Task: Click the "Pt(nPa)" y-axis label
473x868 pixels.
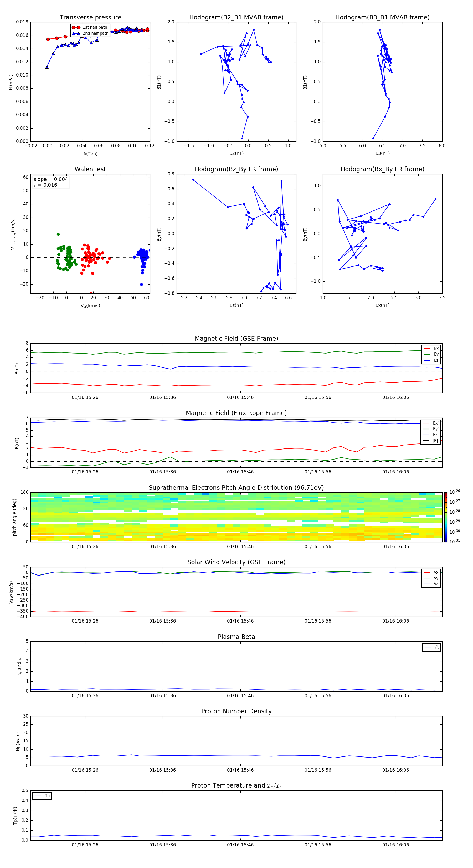Action: pyautogui.click(x=11, y=82)
